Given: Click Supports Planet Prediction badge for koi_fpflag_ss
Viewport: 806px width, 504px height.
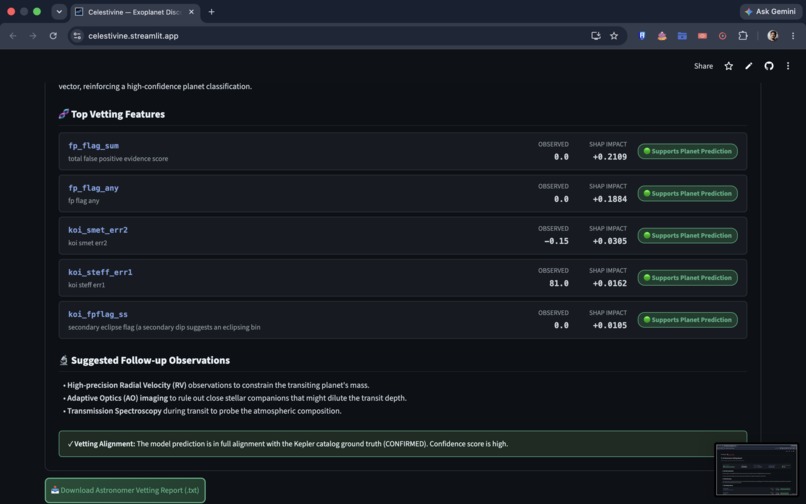Looking at the screenshot, I should [x=688, y=320].
